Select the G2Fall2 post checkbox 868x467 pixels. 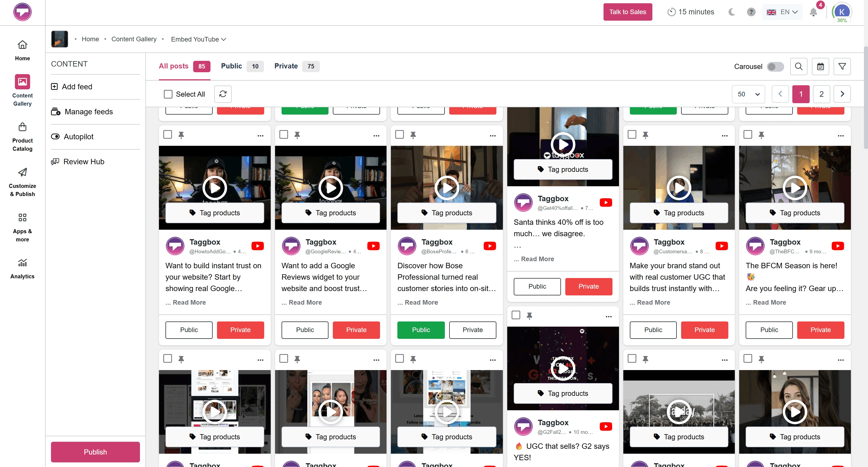[516, 315]
